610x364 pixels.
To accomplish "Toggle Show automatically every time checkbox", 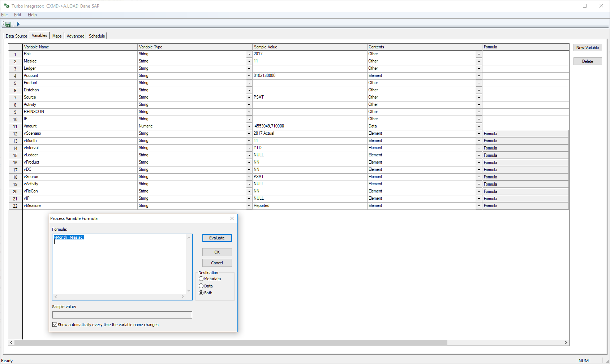I will click(x=55, y=325).
